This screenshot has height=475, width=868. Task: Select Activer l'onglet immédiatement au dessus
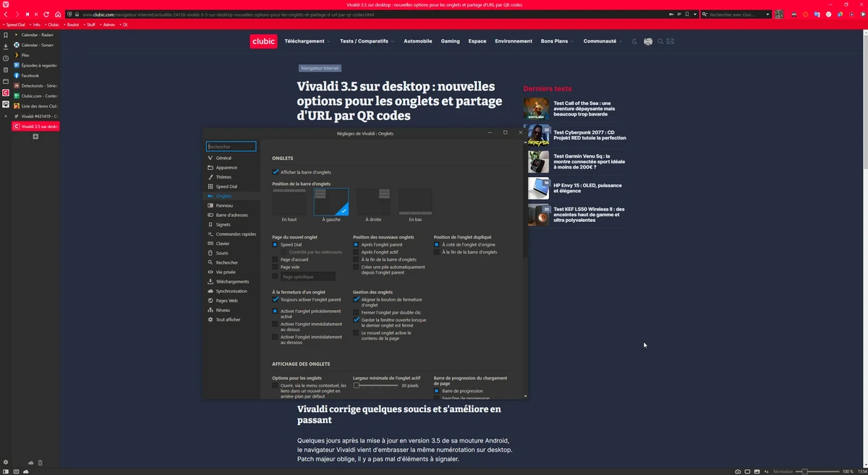coord(275,324)
